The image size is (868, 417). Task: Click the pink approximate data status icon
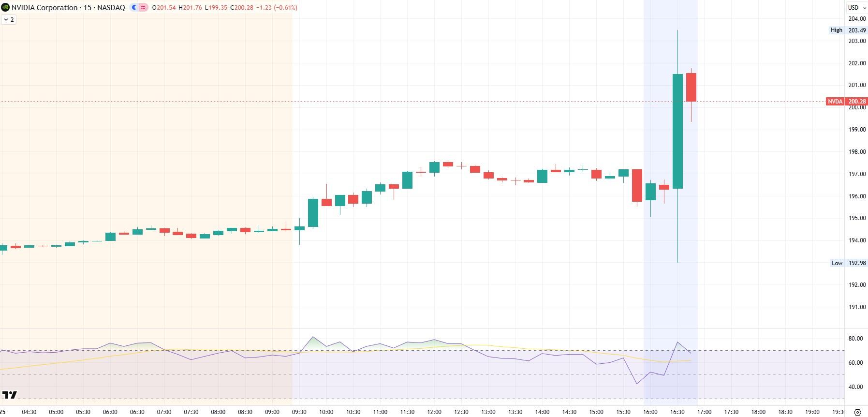144,7
